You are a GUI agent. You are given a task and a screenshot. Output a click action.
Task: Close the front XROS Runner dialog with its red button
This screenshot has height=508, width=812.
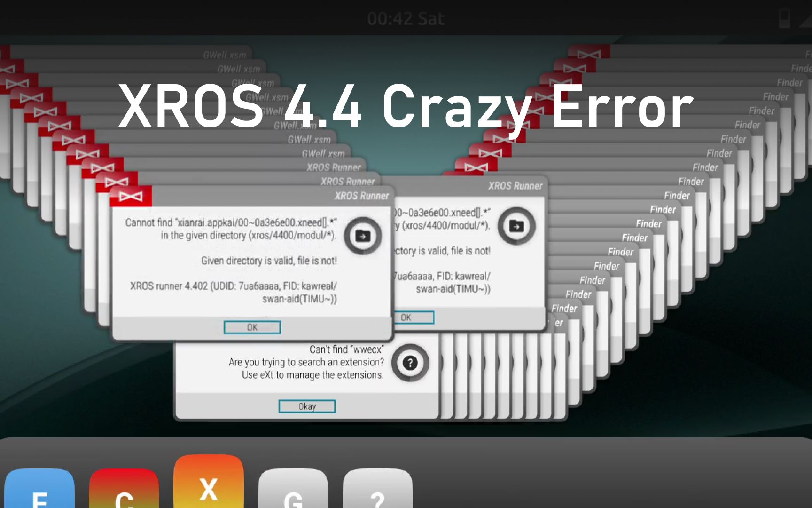(131, 196)
